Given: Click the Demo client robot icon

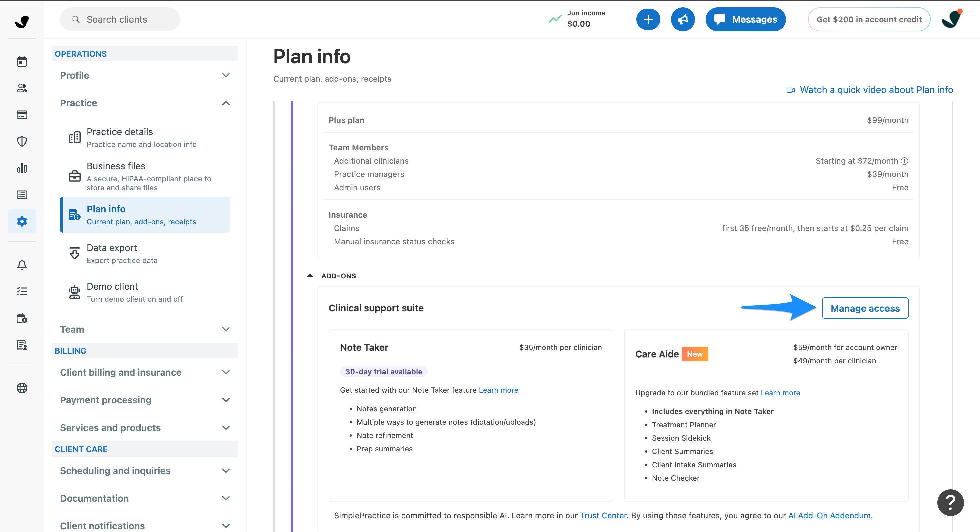Looking at the screenshot, I should point(75,292).
